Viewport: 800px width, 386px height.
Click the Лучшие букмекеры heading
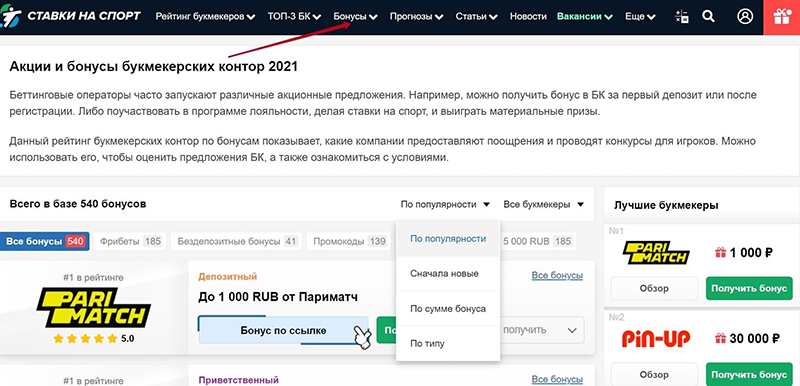(666, 205)
